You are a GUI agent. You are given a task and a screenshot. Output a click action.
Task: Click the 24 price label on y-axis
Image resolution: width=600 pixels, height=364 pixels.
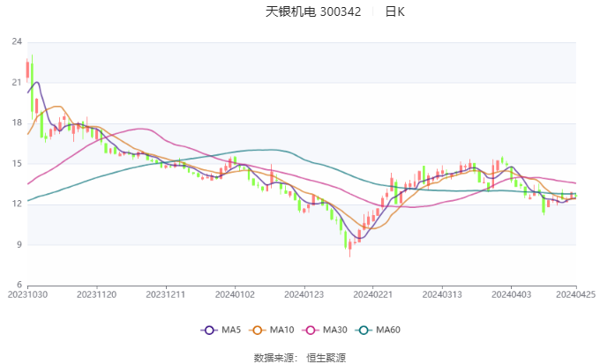coord(17,41)
